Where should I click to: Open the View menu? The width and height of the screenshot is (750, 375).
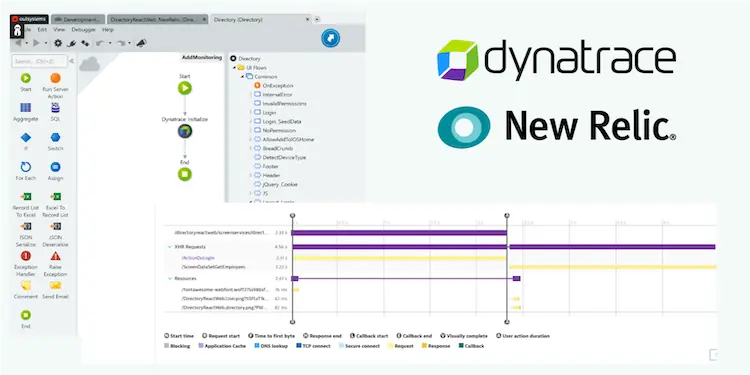coord(59,30)
